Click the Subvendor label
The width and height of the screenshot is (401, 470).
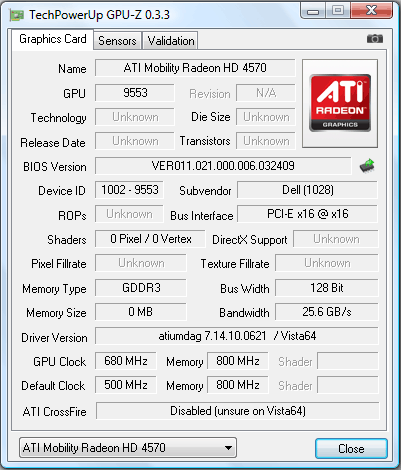[x=205, y=191]
